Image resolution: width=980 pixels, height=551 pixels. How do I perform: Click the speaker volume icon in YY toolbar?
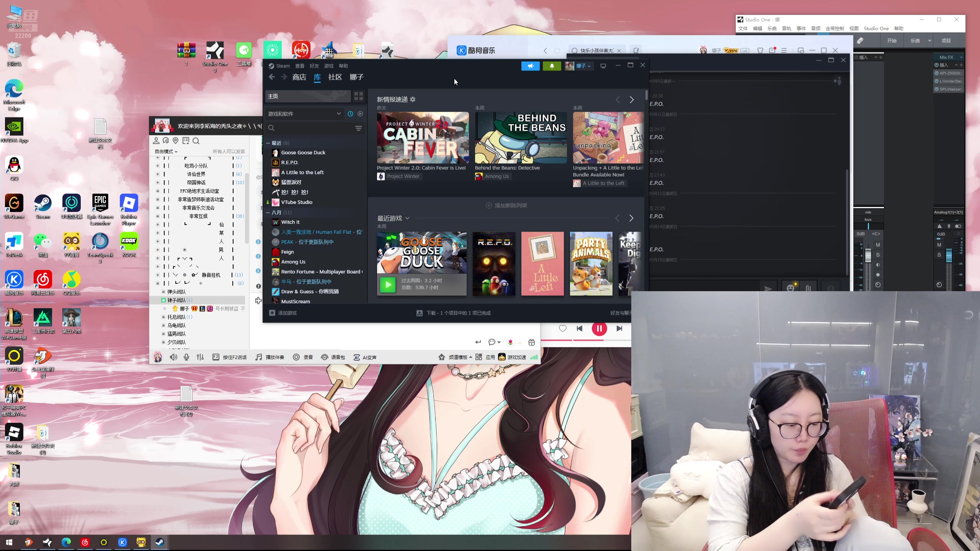coord(173,357)
